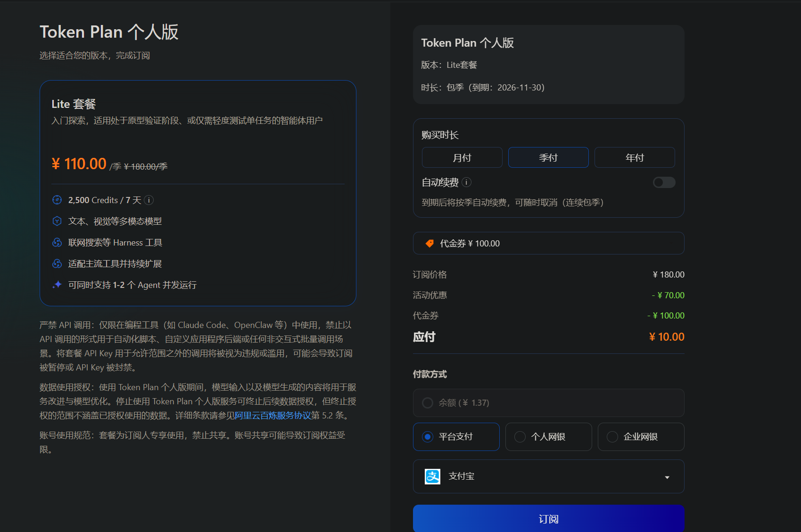801x532 pixels.
Task: Click the orange voucher tag icon
Action: pos(429,244)
